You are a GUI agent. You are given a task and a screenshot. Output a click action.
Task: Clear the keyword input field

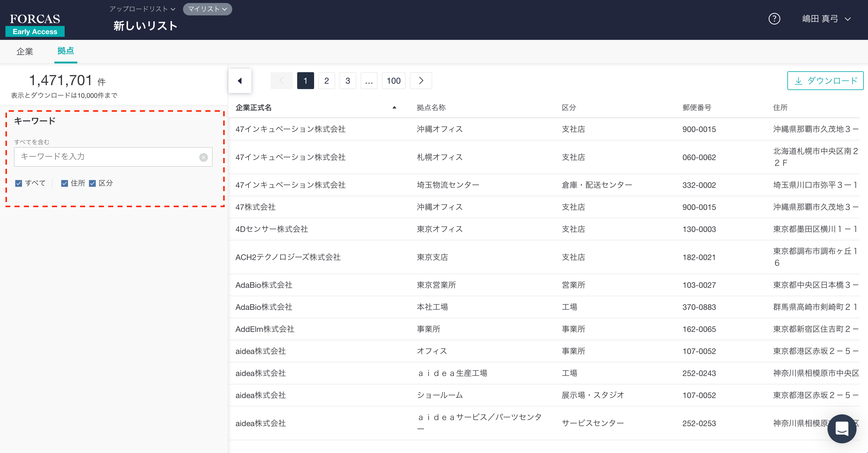pyautogui.click(x=203, y=157)
